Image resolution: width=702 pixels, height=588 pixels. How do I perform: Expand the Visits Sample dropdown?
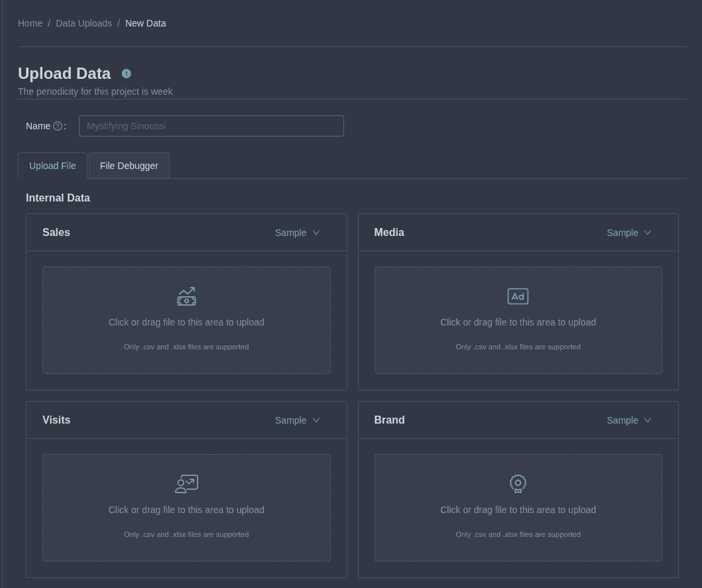(x=297, y=420)
